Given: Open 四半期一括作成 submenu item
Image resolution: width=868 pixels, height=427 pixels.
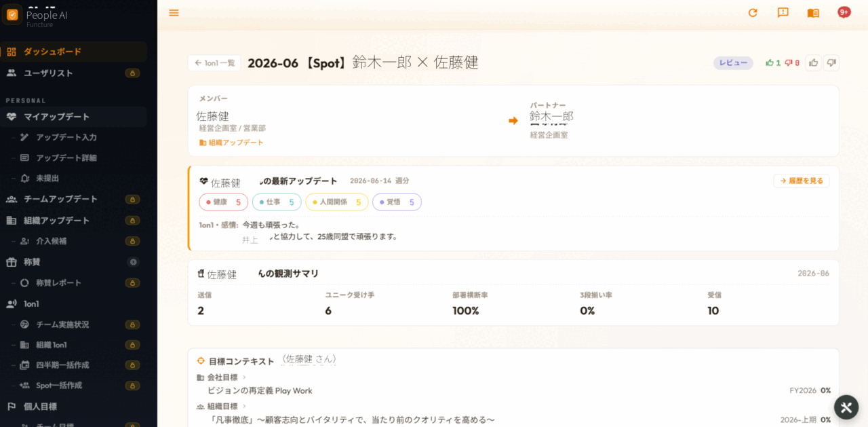Looking at the screenshot, I should click(x=62, y=365).
